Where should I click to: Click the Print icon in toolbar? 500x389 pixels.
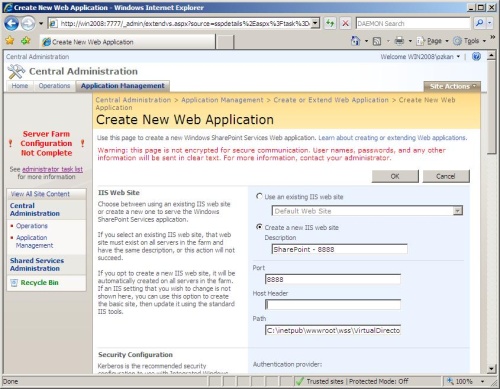399,41
